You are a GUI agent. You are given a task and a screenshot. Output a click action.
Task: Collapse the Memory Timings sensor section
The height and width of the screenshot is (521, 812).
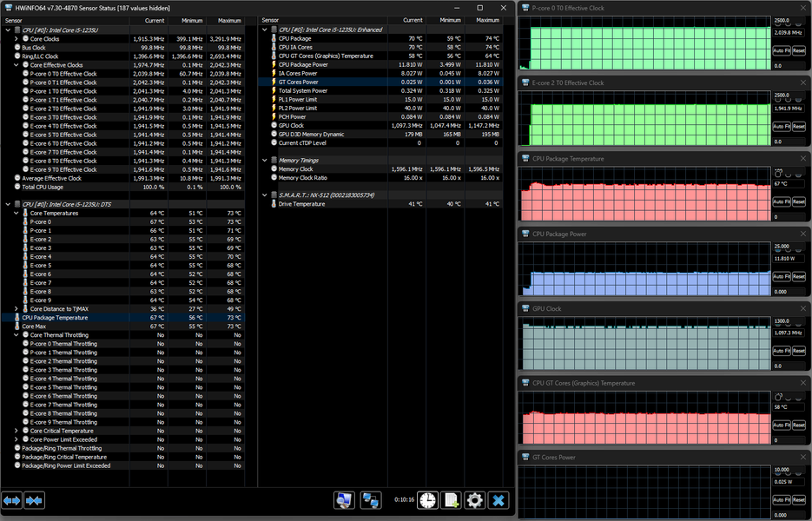click(x=265, y=160)
